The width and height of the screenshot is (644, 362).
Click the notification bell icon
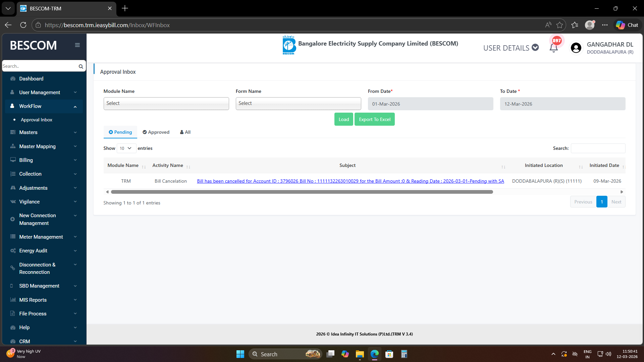[x=553, y=48]
